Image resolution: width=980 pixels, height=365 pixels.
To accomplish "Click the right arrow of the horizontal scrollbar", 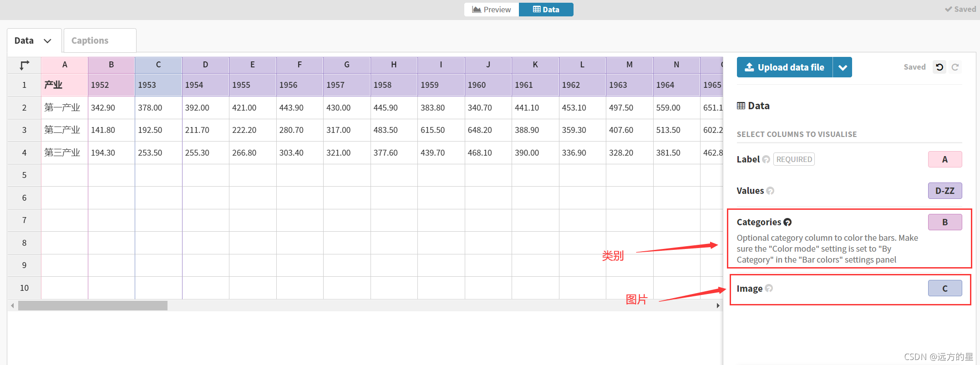I will (x=718, y=305).
